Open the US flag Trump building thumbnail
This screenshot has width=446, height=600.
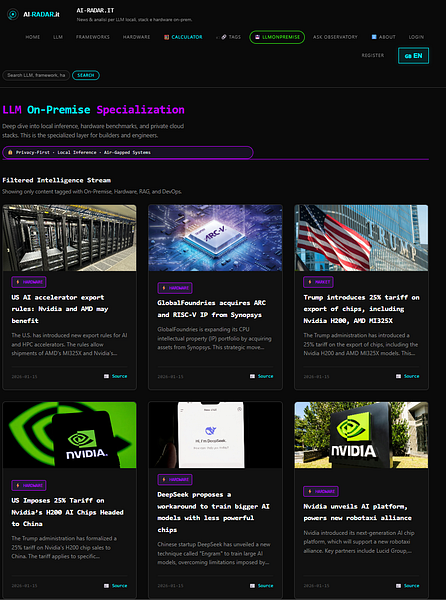click(361, 238)
